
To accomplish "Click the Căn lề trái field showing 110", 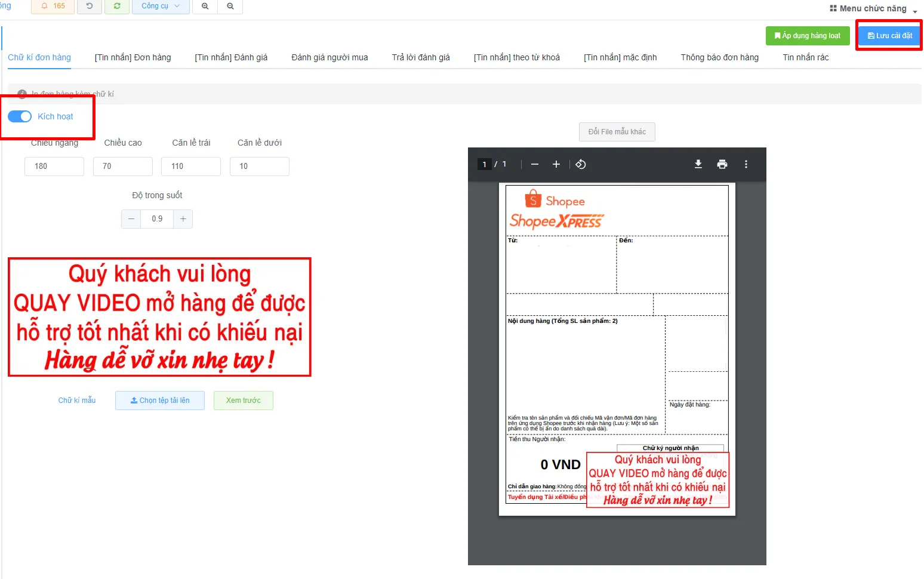I will (x=191, y=167).
